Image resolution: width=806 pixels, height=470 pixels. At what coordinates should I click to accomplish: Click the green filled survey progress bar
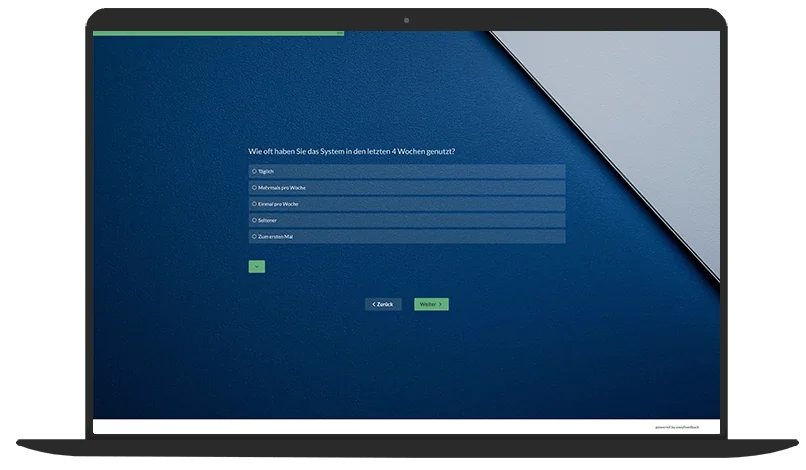pos(218,33)
